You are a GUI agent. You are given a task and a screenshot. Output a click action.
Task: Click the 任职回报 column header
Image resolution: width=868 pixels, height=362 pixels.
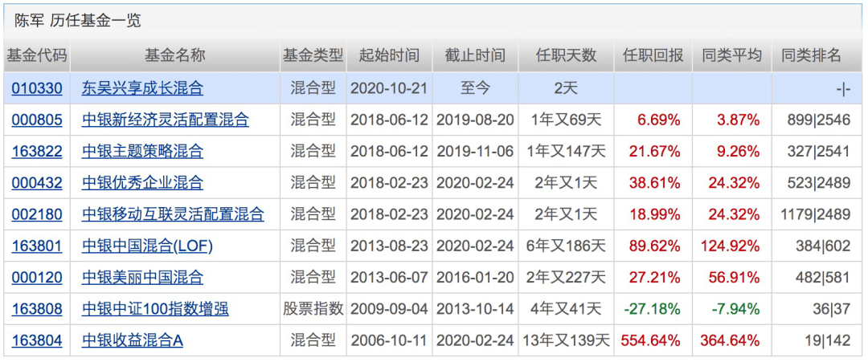coord(653,55)
